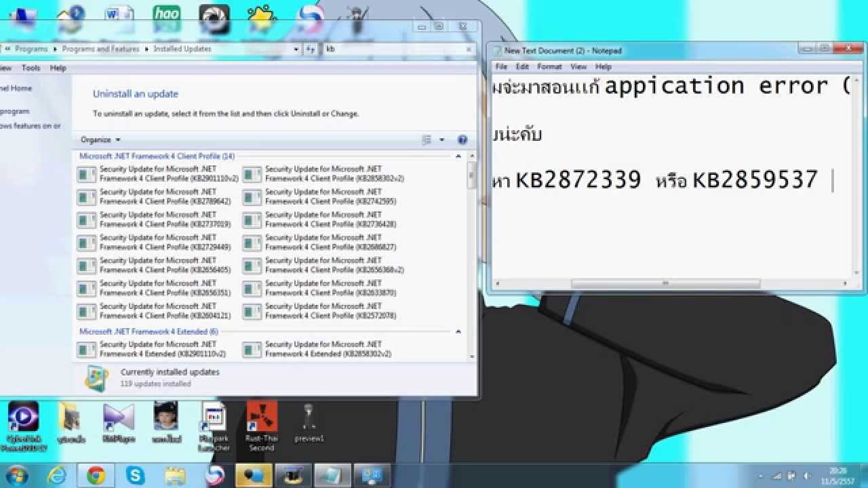Open Notepad File menu
This screenshot has width=868, height=488.
tap(501, 66)
